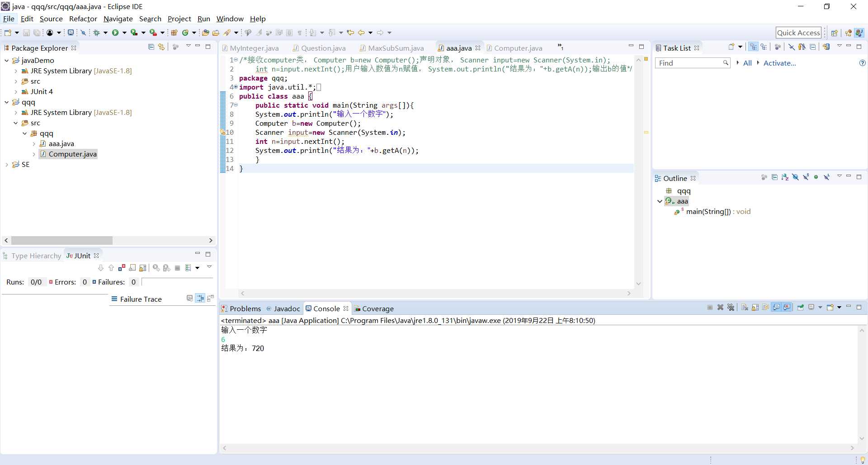Image resolution: width=868 pixels, height=465 pixels.
Task: Close the aaa.java editor tab
Action: (x=478, y=48)
